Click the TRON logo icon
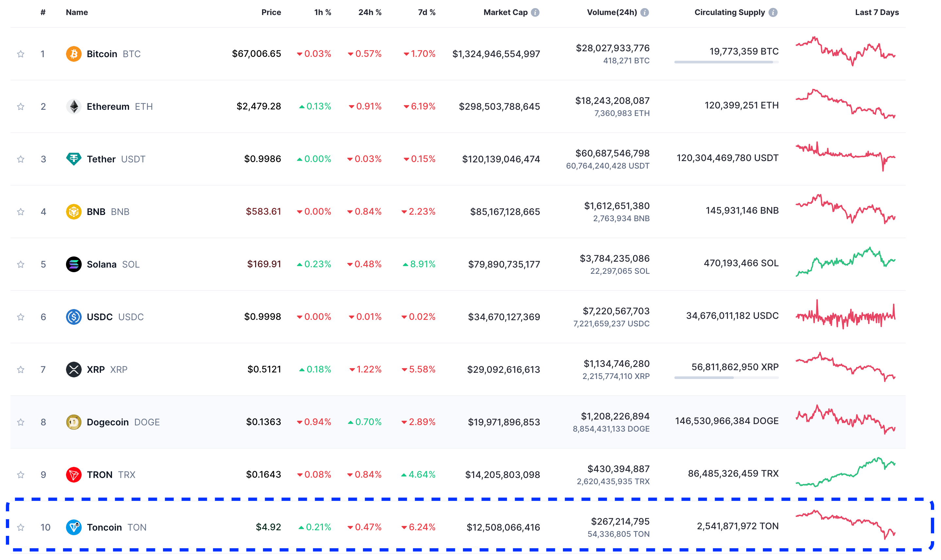This screenshot has width=941, height=560. click(74, 474)
